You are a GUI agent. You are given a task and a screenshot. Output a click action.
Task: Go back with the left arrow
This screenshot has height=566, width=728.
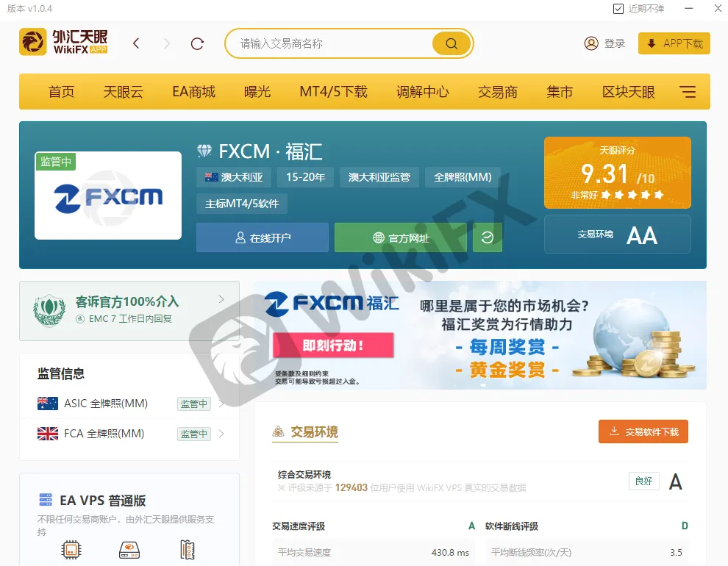pos(136,43)
